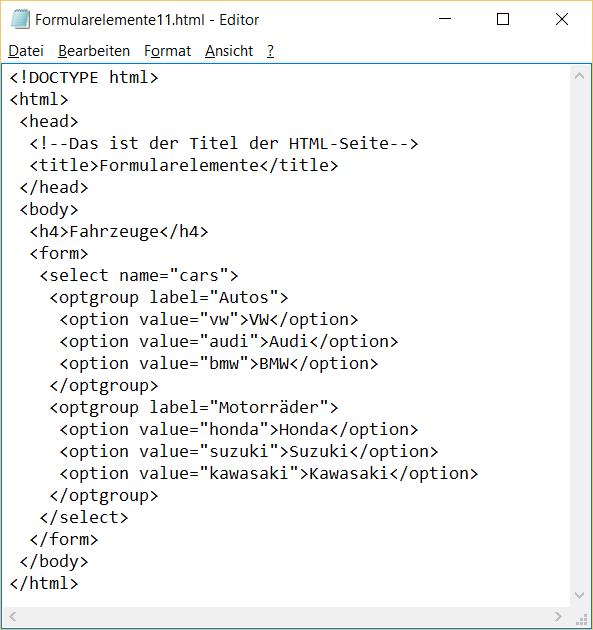The height and width of the screenshot is (630, 593).
Task: Click the resize grip in window corner
Action: click(x=581, y=618)
